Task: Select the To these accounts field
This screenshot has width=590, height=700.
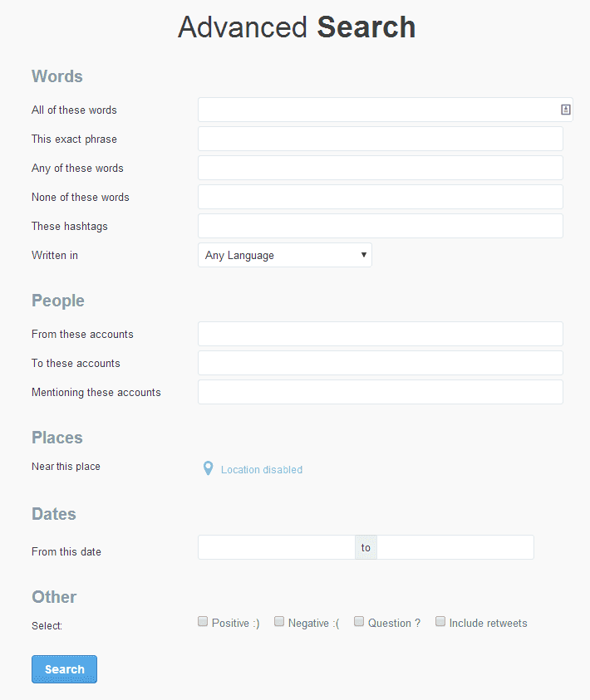Action: (x=381, y=363)
